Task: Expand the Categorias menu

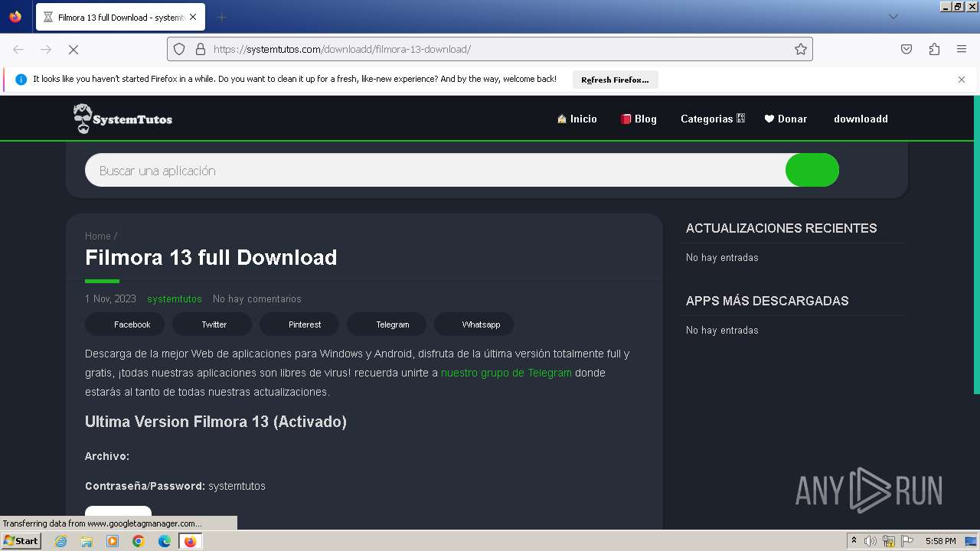Action: click(713, 119)
